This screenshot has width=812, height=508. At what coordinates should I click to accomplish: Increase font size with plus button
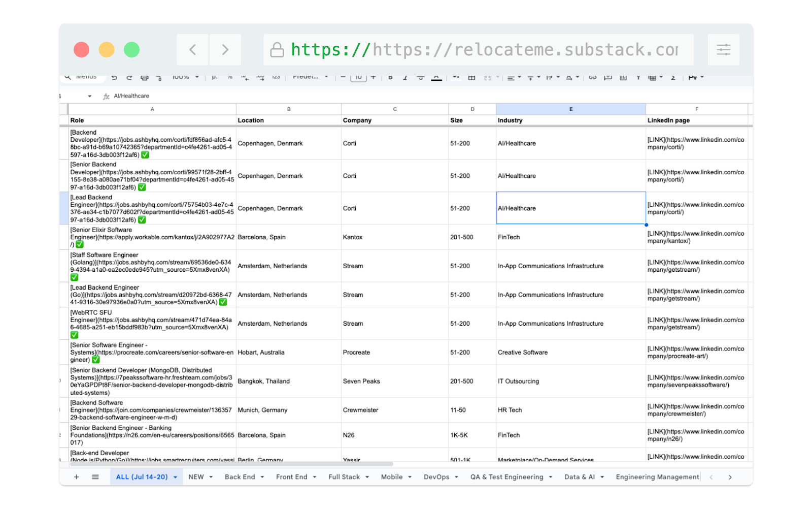pyautogui.click(x=374, y=77)
